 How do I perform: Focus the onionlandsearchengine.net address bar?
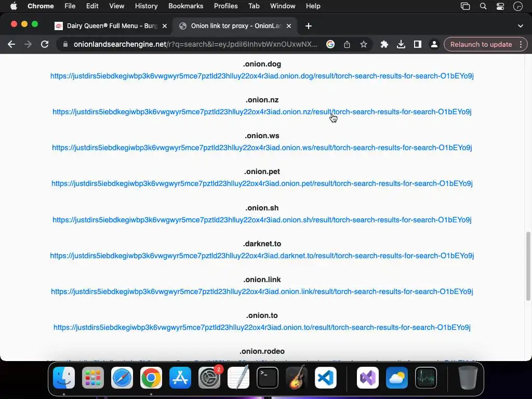pos(195,45)
